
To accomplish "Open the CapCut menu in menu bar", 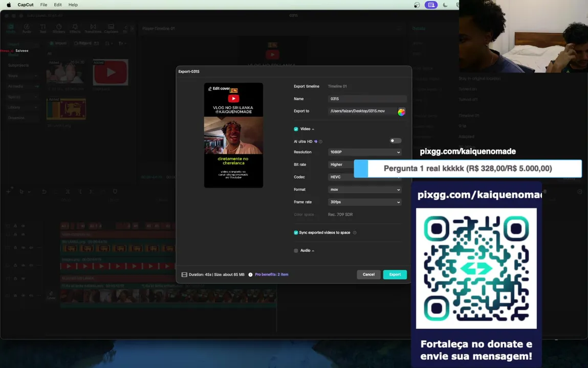I will 26,5.
